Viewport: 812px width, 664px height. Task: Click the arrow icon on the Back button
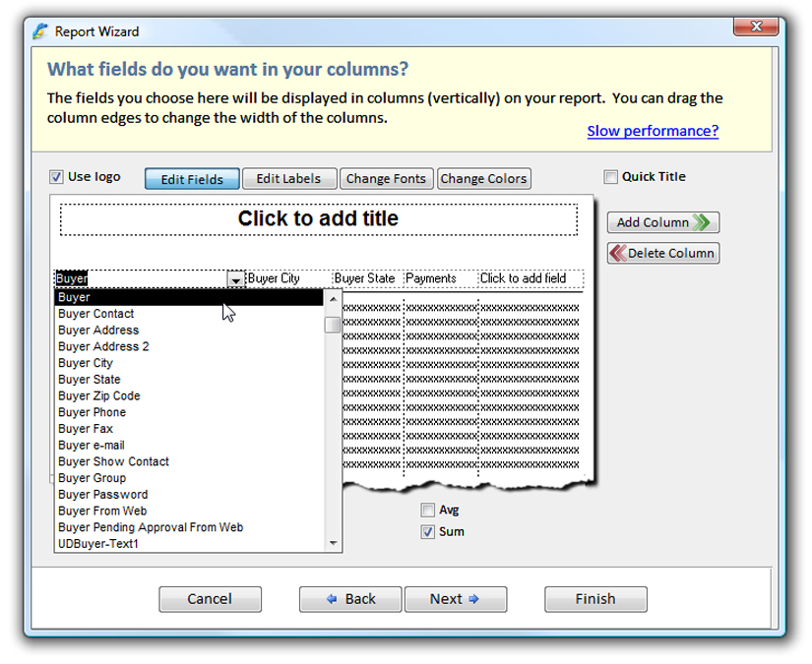click(331, 599)
